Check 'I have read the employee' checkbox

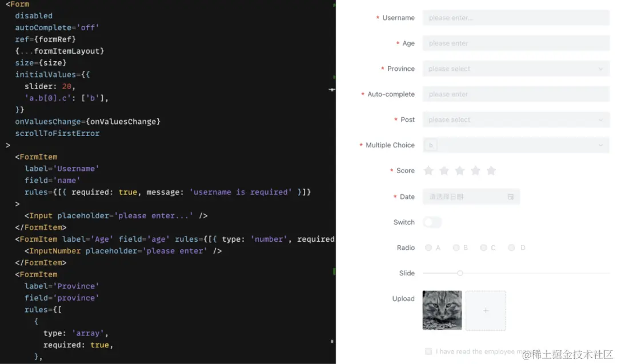[x=428, y=351]
